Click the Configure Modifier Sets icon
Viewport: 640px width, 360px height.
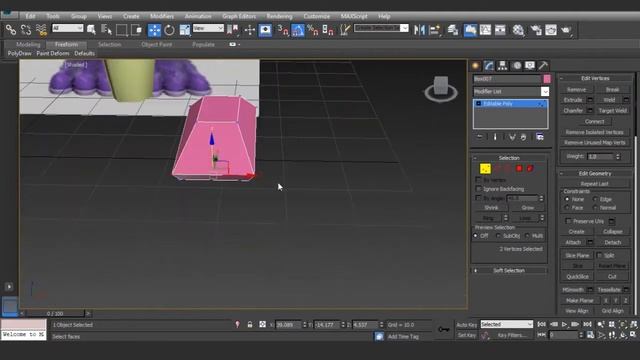click(540, 137)
